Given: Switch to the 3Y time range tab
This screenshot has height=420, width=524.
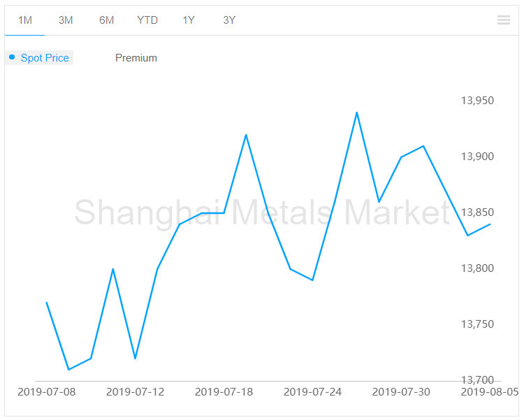Looking at the screenshot, I should tap(229, 20).
